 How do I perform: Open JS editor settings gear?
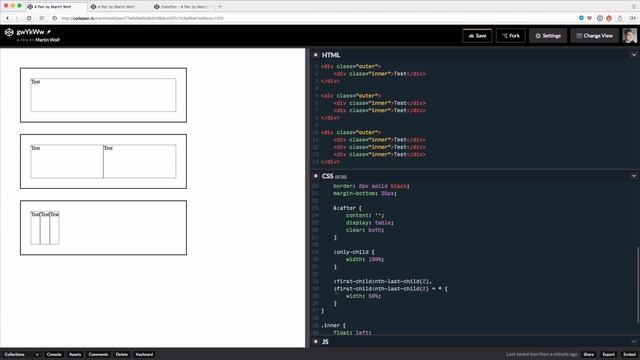point(316,342)
